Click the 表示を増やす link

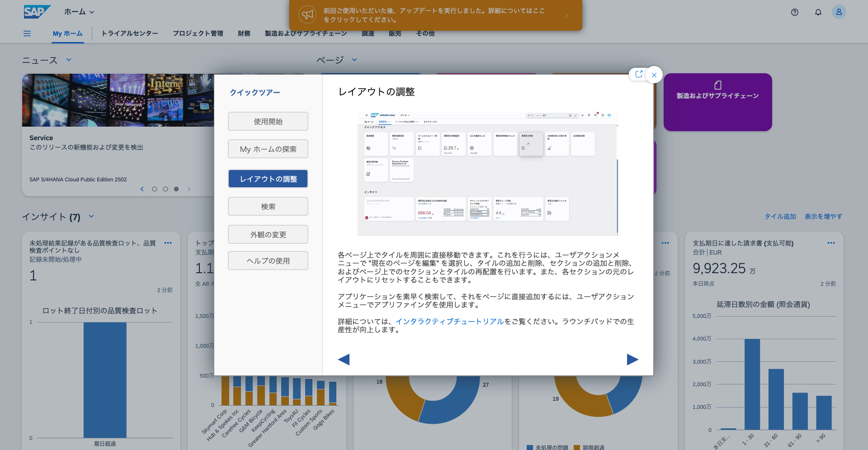823,217
